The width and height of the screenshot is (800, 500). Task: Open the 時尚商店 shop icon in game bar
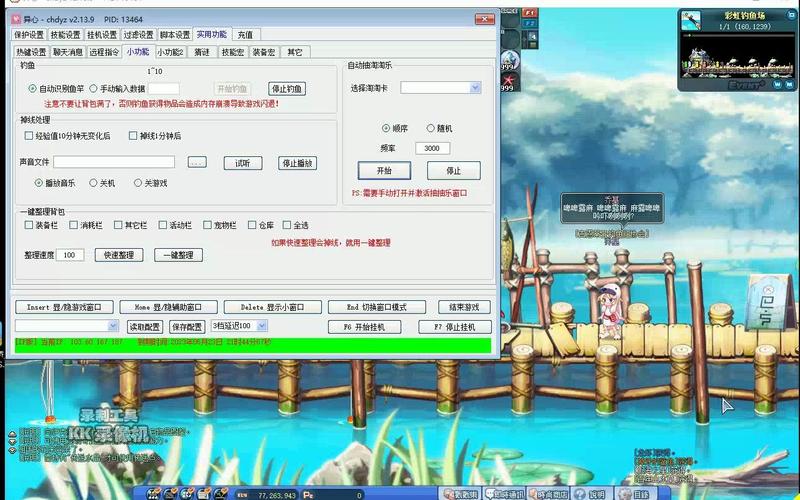547,494
